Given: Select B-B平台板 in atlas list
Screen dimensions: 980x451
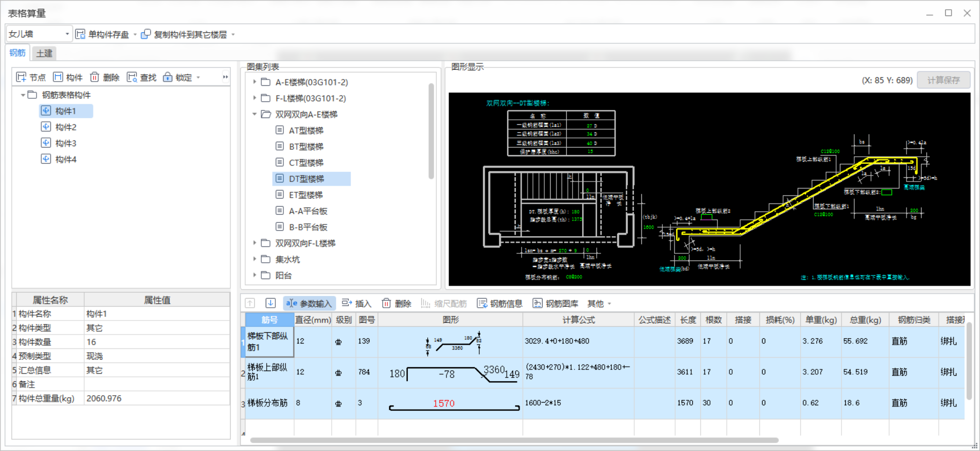Looking at the screenshot, I should (x=308, y=227).
